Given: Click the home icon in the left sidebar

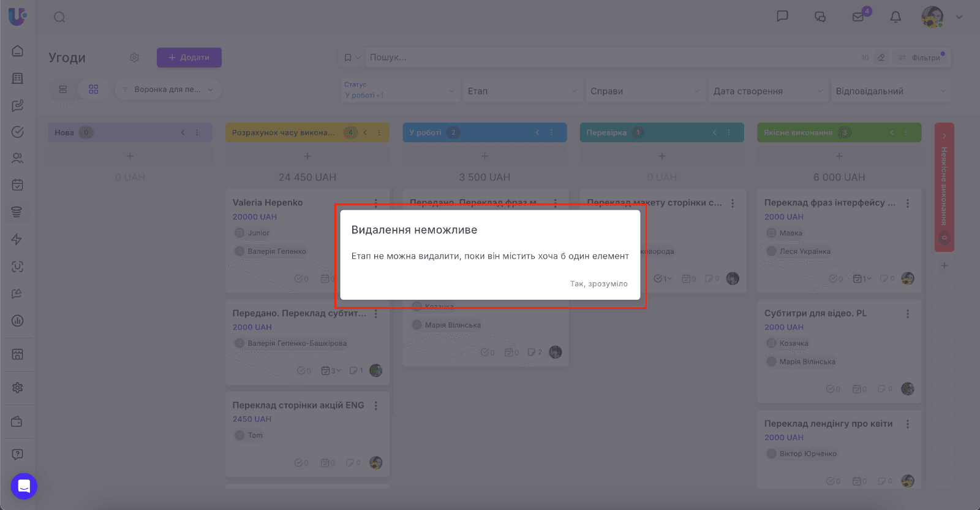Looking at the screenshot, I should [x=18, y=51].
